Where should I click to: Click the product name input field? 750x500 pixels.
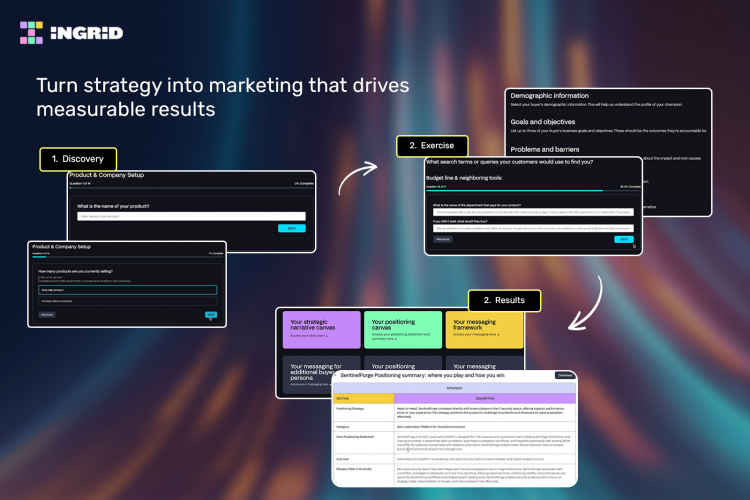point(191,216)
